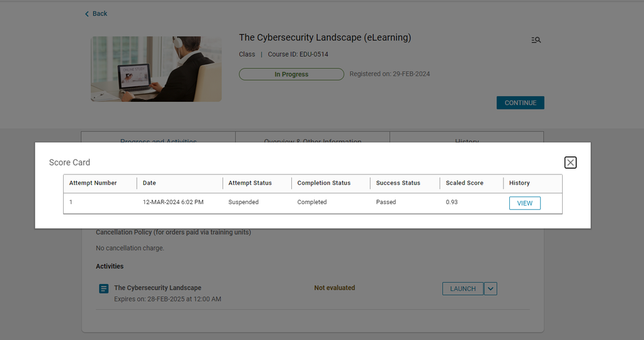The height and width of the screenshot is (340, 644).
Task: Launch The Cybersecurity Landscape activity
Action: (x=462, y=289)
